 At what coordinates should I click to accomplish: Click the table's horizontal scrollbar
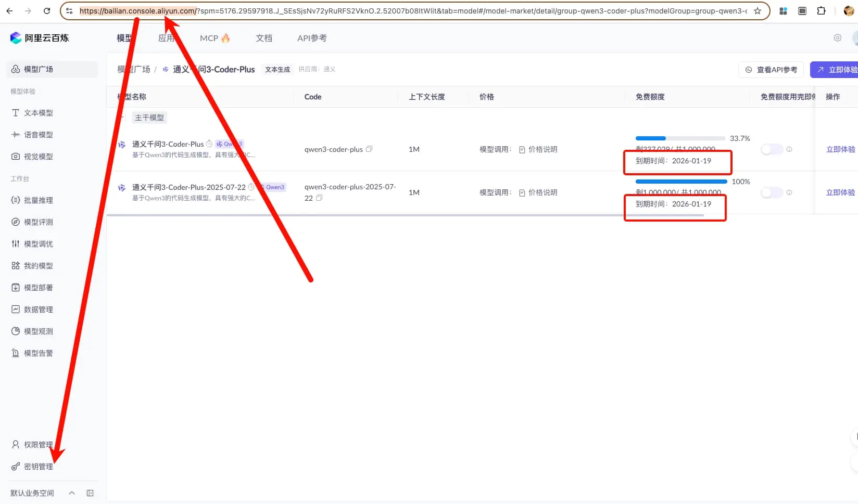pyautogui.click(x=405, y=215)
